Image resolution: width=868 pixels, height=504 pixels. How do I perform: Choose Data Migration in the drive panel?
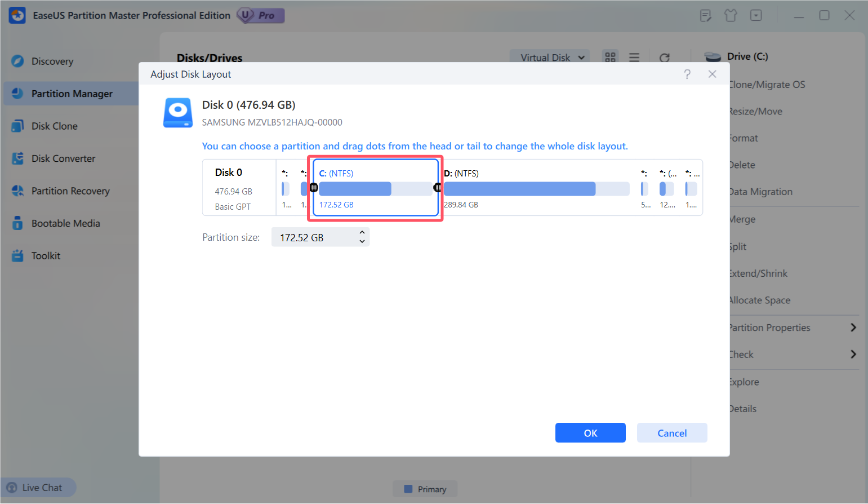[762, 192]
